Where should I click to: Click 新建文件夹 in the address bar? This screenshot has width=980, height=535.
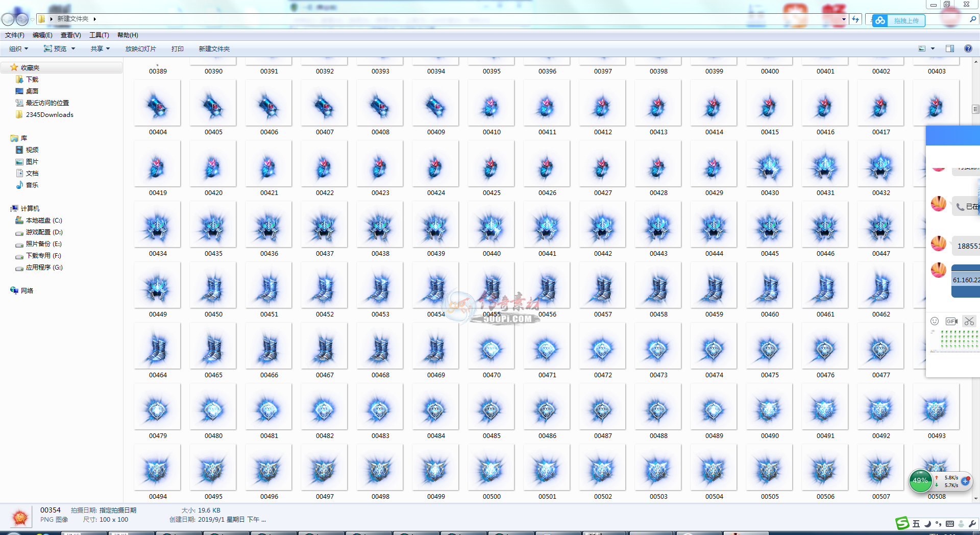73,19
